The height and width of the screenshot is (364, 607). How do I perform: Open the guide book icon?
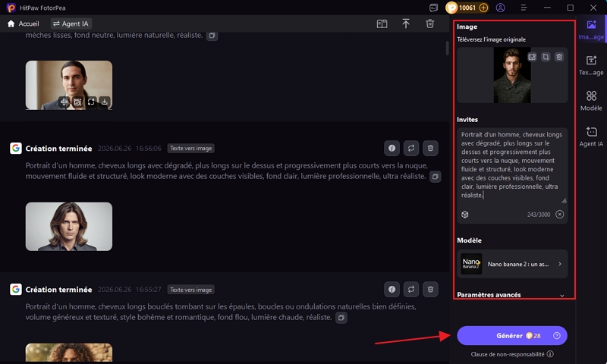click(x=382, y=24)
